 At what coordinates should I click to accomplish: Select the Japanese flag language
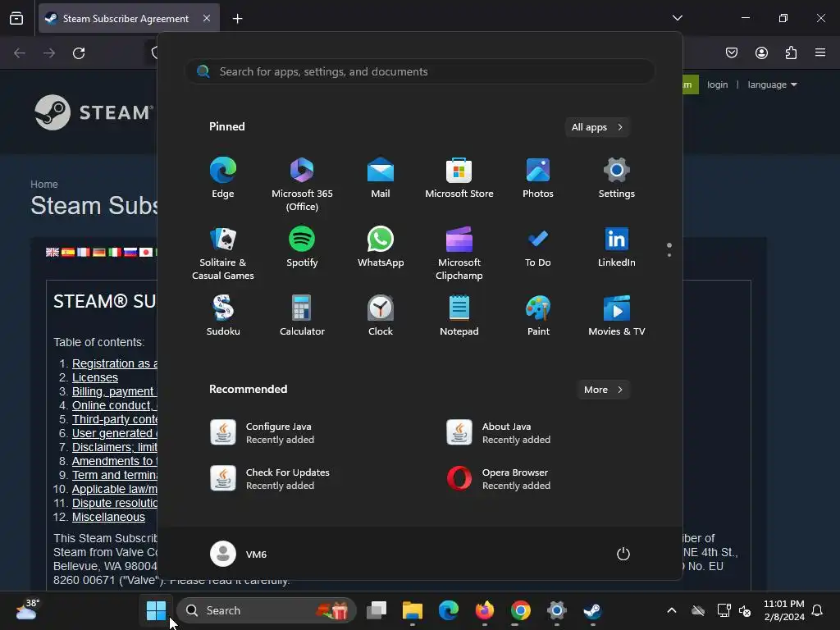pos(146,252)
